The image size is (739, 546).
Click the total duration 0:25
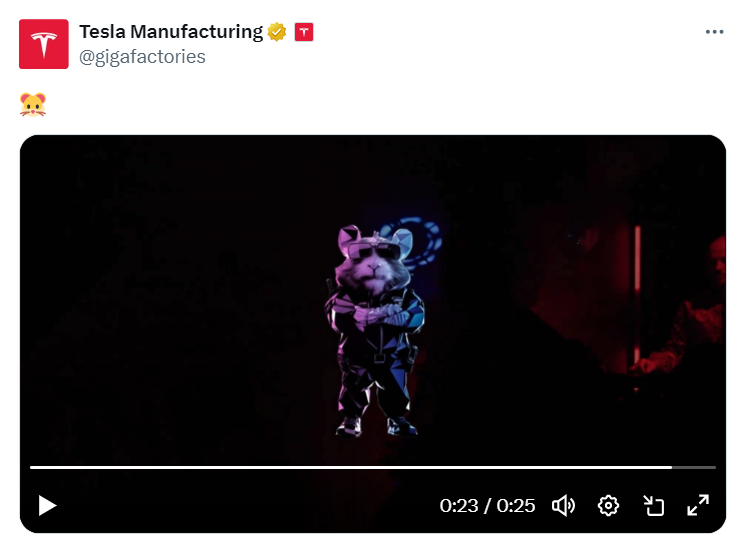[516, 506]
